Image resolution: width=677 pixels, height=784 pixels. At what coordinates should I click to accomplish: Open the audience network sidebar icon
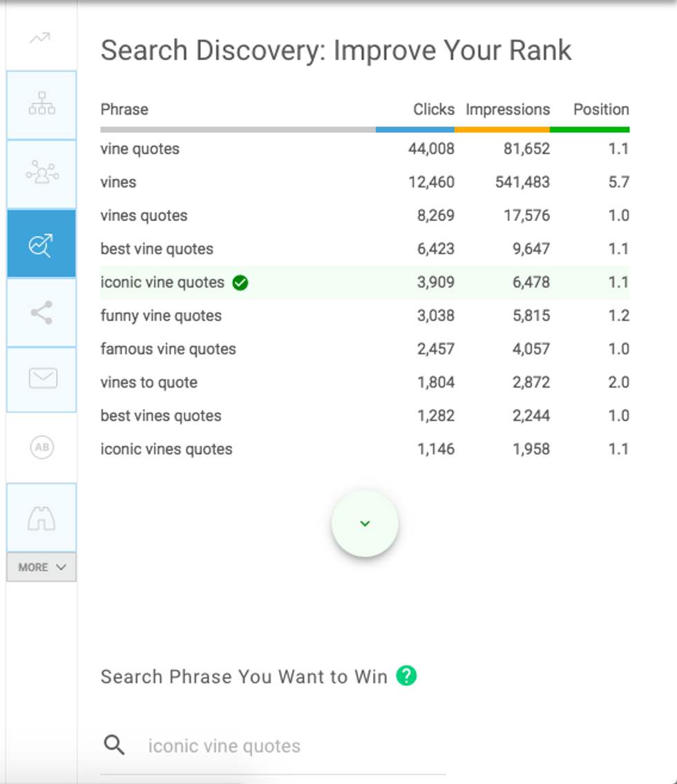pyautogui.click(x=41, y=173)
